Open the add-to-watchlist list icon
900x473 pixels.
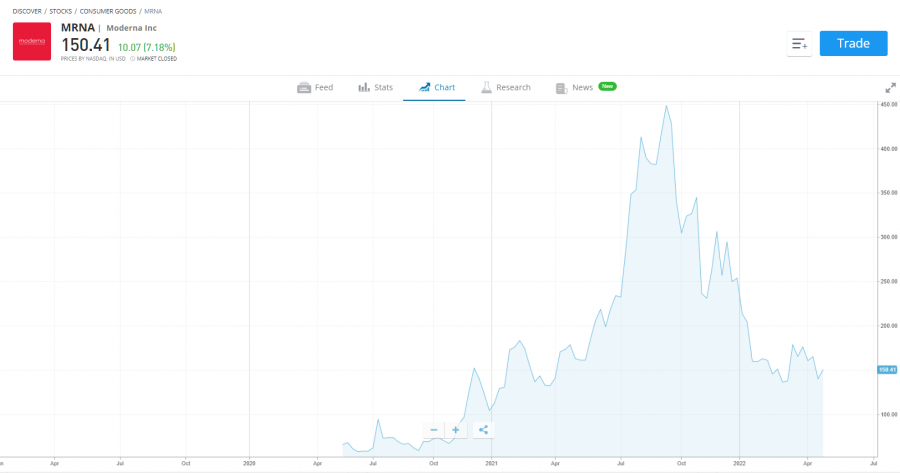[799, 44]
